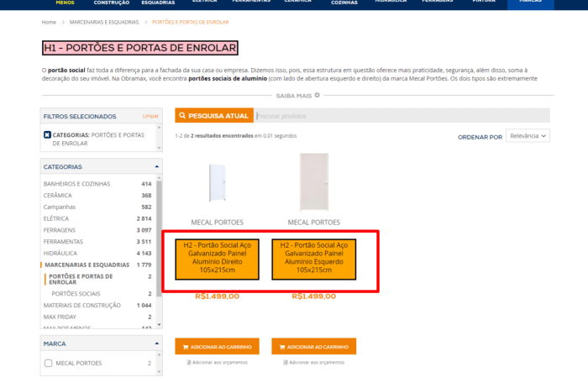Open the Alumínio Direito gate product thumbnail
This screenshot has width=588, height=383.
[217, 182]
